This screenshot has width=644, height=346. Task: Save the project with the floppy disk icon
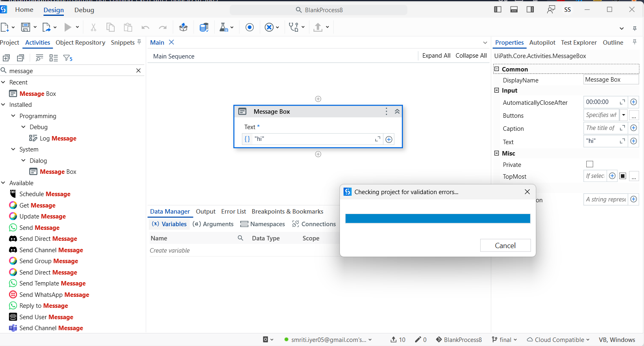tap(26, 27)
